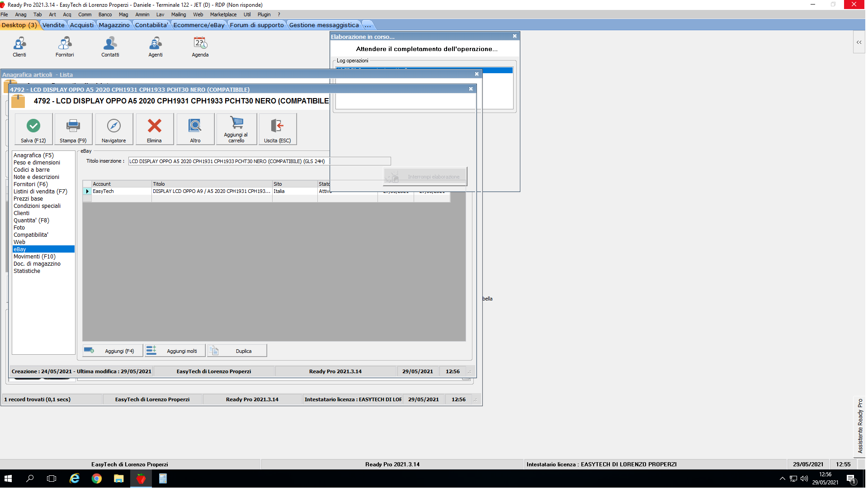Switch to the Vendite tab
Image resolution: width=868 pixels, height=488 pixels.
tap(53, 25)
